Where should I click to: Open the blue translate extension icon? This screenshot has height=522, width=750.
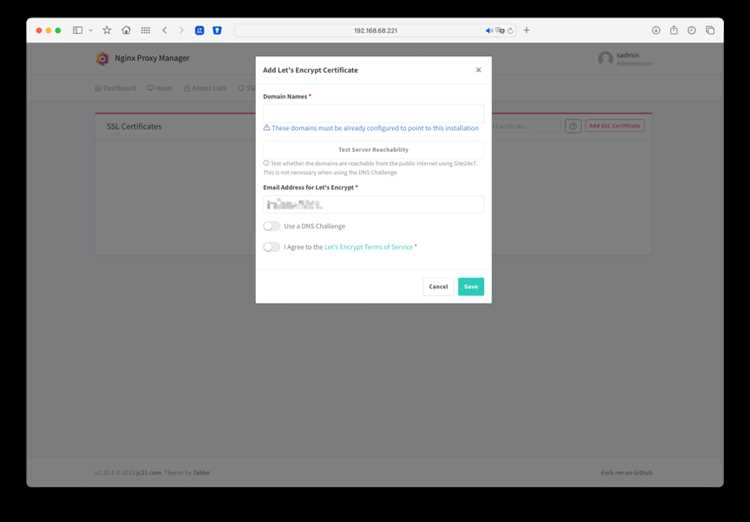[199, 30]
